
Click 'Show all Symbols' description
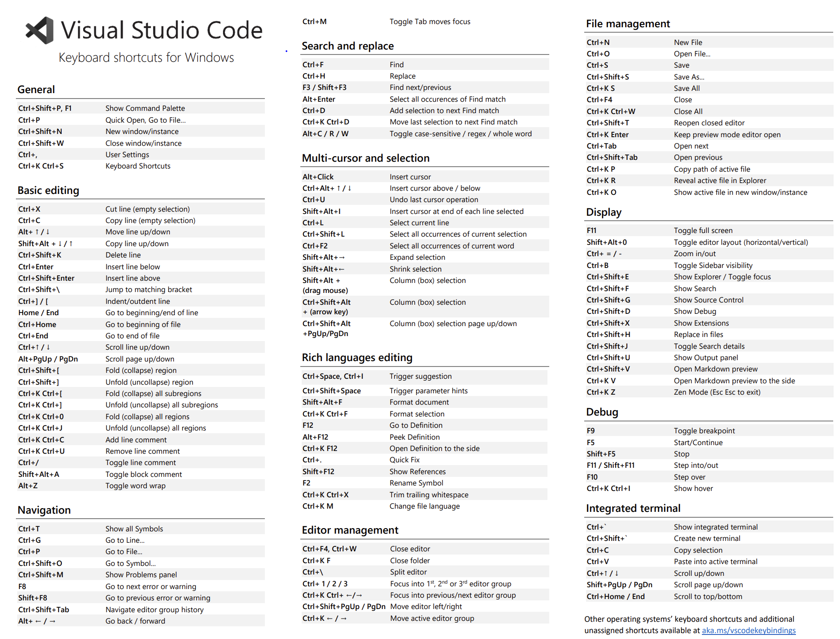click(x=134, y=529)
